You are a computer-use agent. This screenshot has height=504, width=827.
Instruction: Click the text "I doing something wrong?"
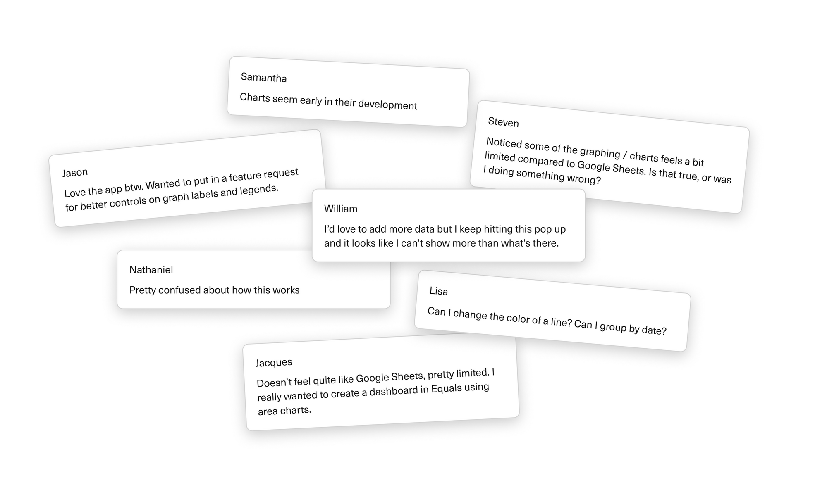click(542, 176)
